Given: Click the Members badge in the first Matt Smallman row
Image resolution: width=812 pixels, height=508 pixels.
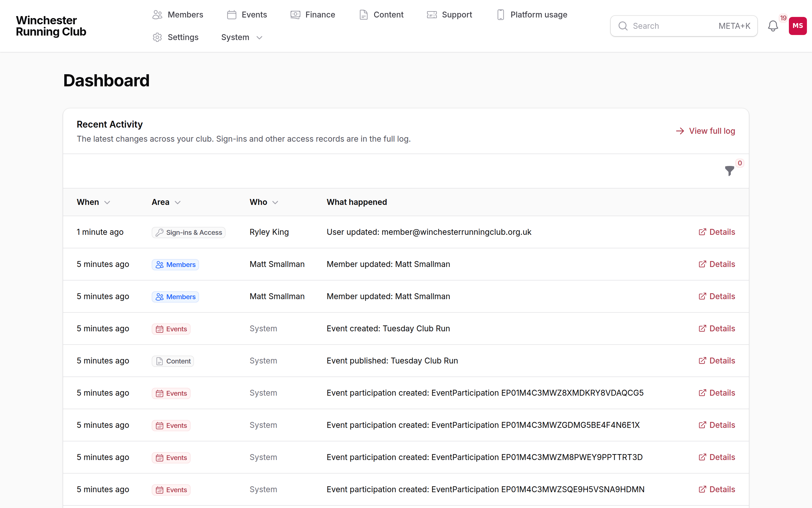Looking at the screenshot, I should [x=175, y=264].
